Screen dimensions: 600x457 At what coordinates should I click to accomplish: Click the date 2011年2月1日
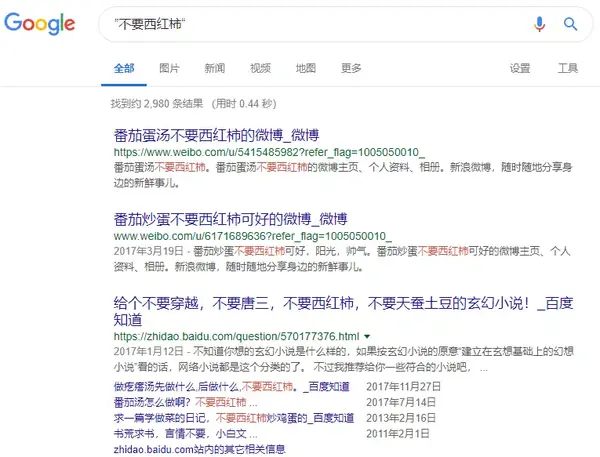pyautogui.click(x=398, y=434)
